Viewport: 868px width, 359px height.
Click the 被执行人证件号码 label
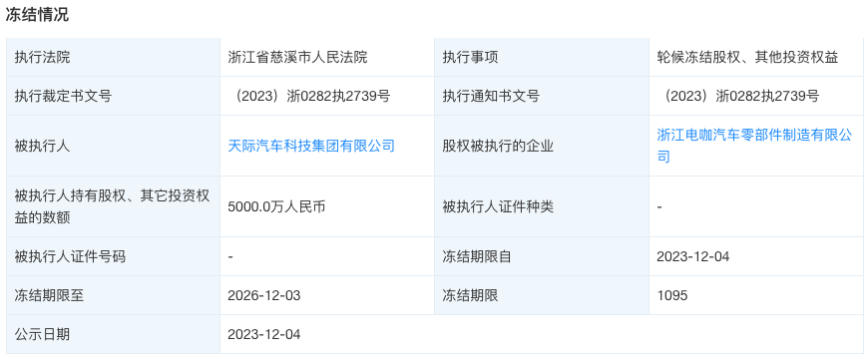[70, 256]
